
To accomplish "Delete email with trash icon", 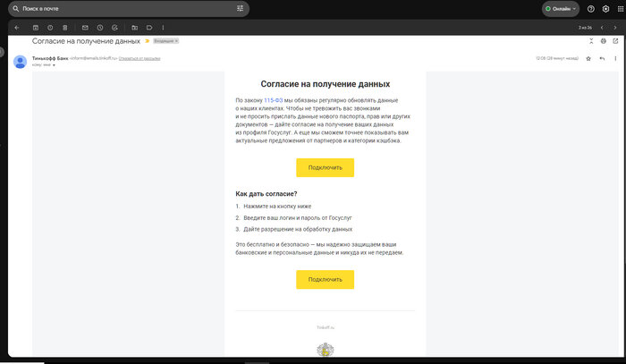I will tap(64, 28).
